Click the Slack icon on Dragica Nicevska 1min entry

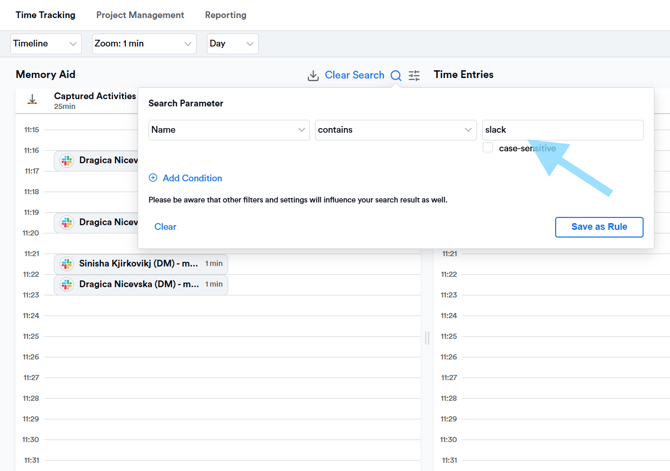[67, 284]
